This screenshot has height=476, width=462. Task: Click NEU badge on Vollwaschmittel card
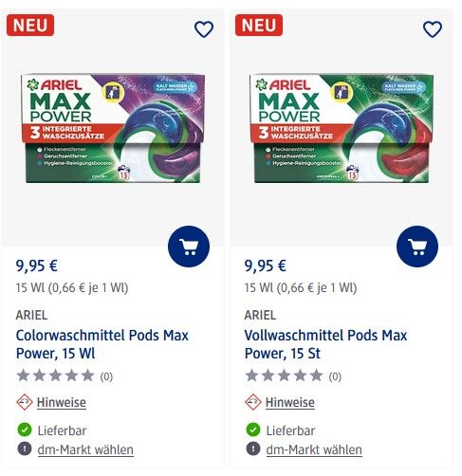(x=259, y=25)
